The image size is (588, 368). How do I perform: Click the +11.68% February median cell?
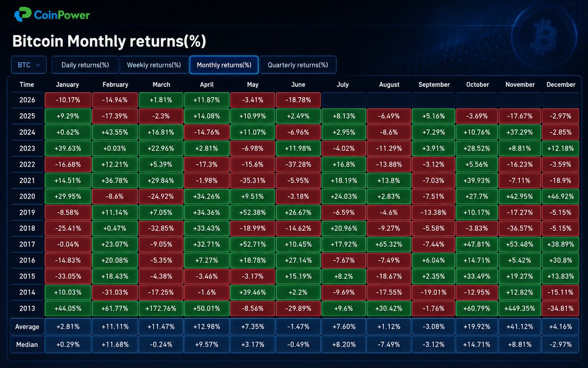tap(115, 344)
